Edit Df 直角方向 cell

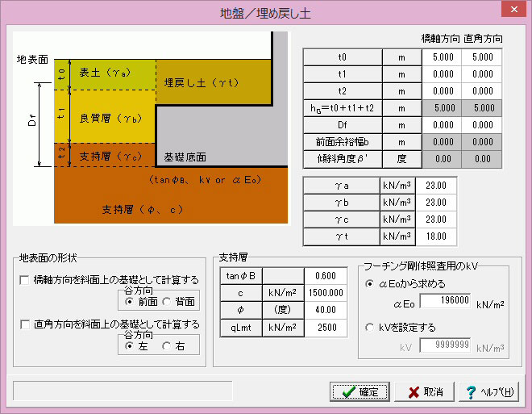481,125
